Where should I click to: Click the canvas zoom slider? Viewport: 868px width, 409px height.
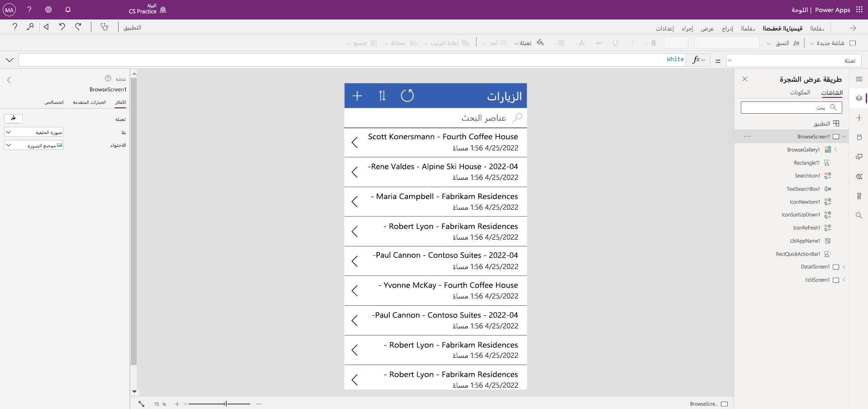tap(220, 404)
